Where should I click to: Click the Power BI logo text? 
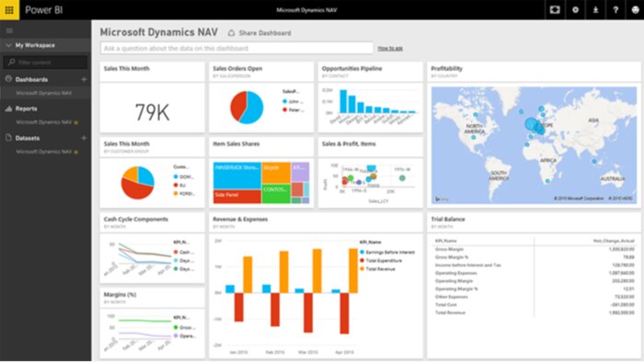pos(43,9)
